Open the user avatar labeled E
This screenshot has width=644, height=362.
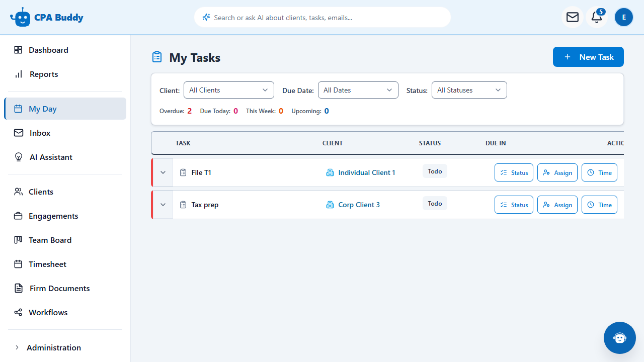click(x=624, y=17)
